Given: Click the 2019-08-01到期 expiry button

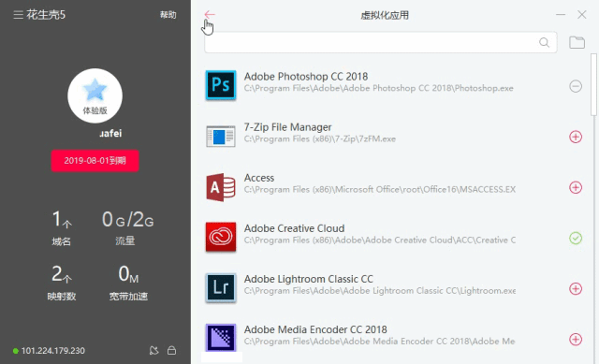Looking at the screenshot, I should [95, 160].
